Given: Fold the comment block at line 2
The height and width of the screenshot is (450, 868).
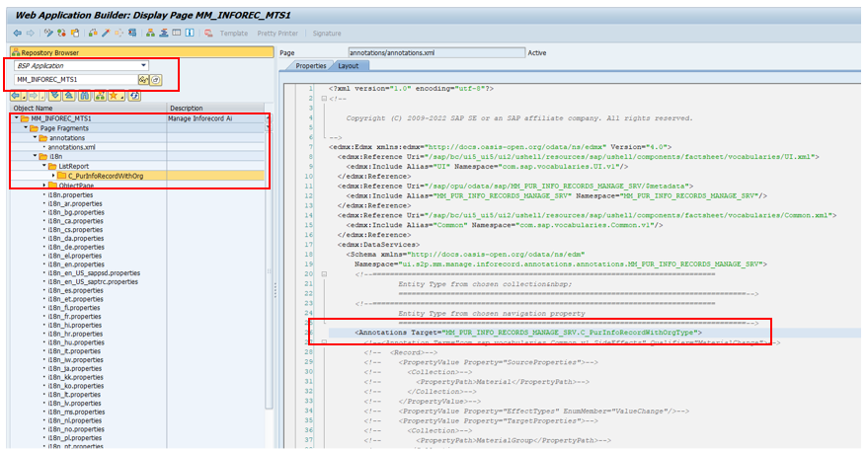Looking at the screenshot, I should (x=325, y=98).
